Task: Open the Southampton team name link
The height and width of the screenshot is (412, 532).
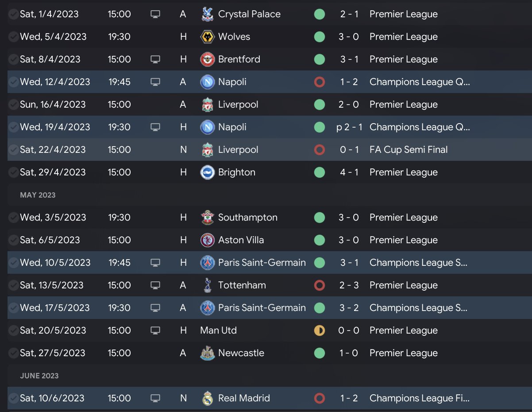Action: [247, 218]
